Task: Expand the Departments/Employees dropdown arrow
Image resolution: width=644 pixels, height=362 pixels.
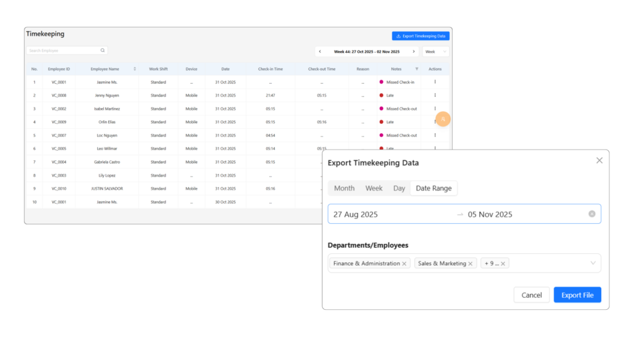Action: (x=592, y=263)
